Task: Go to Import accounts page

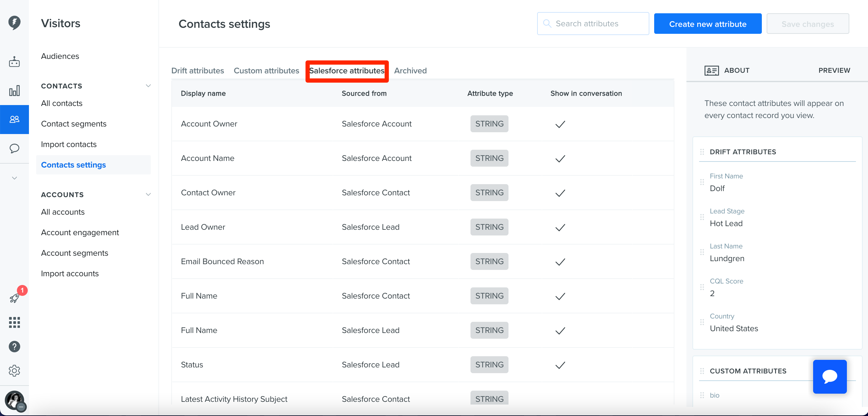Action: point(70,274)
